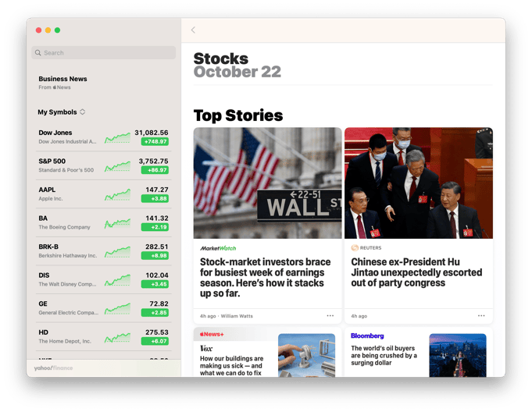The height and width of the screenshot is (412, 532).
Task: Toggle S&P 500 change badge +86.97
Action: coord(155,170)
